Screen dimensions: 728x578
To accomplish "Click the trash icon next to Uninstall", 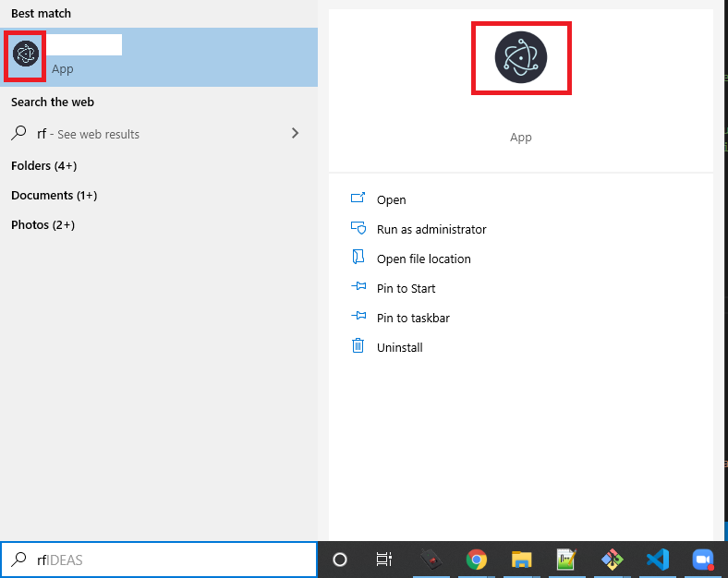I will coord(358,345).
